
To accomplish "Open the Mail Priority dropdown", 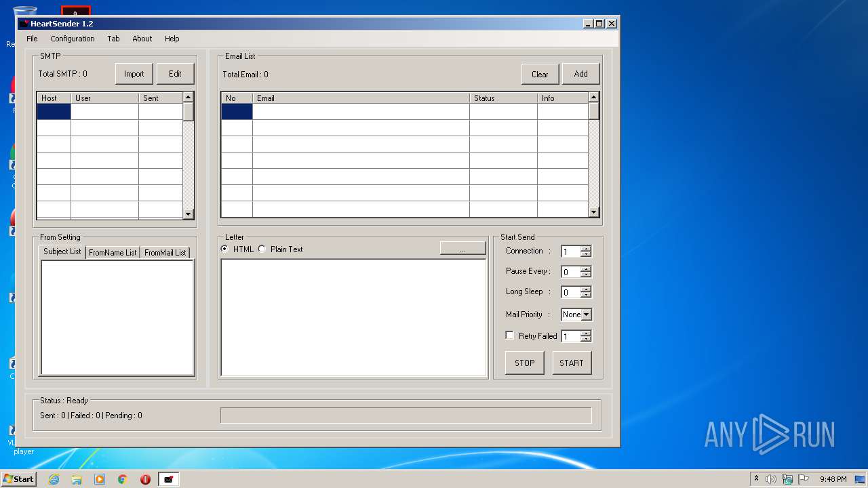I will 587,314.
